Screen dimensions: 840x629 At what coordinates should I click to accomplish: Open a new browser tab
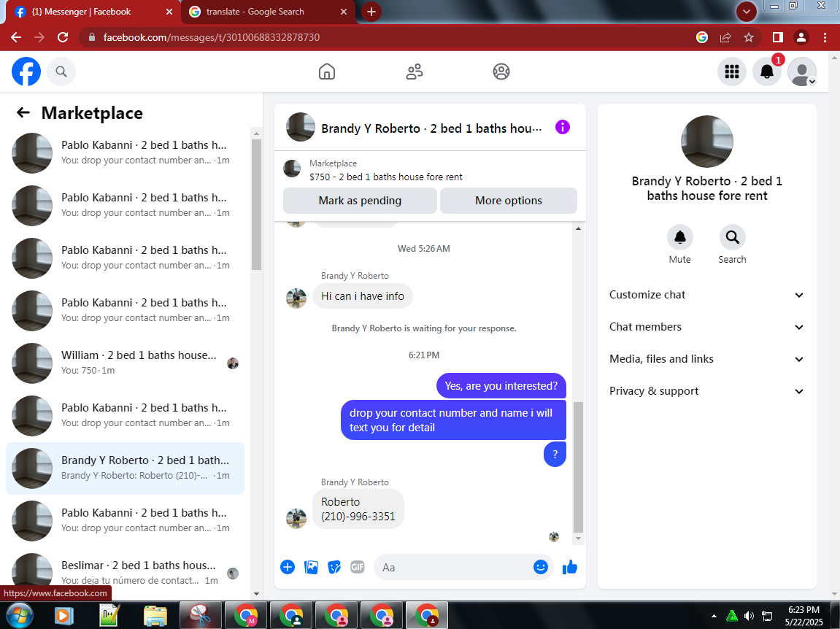[x=371, y=11]
